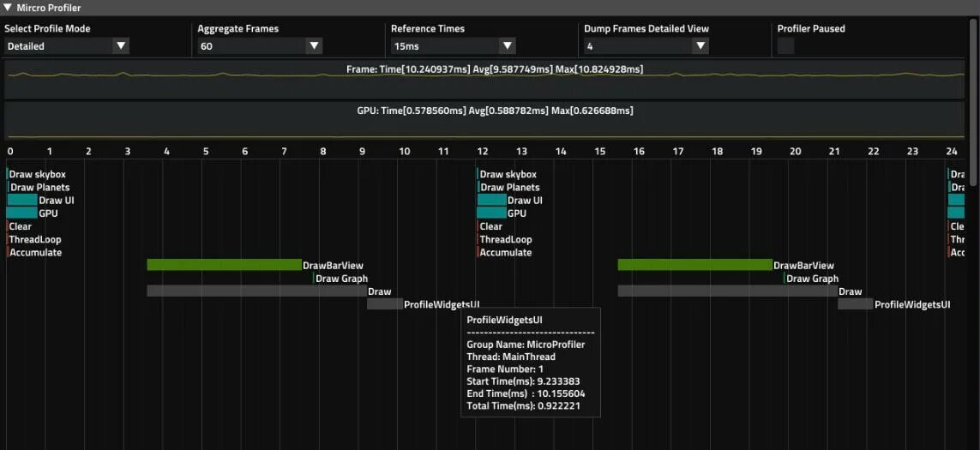
Task: Select the green DrawBarView bar starting near 16ms
Action: (695, 265)
